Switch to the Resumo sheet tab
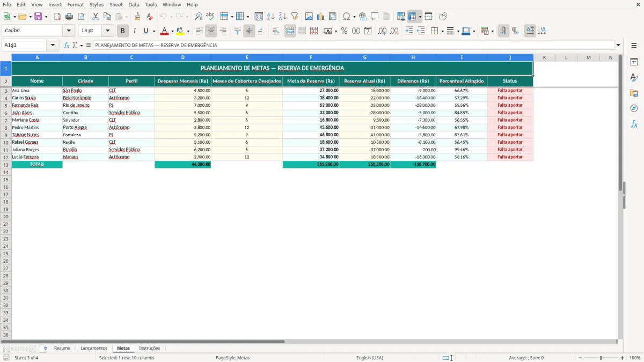The height and width of the screenshot is (362, 644). pos(62,349)
